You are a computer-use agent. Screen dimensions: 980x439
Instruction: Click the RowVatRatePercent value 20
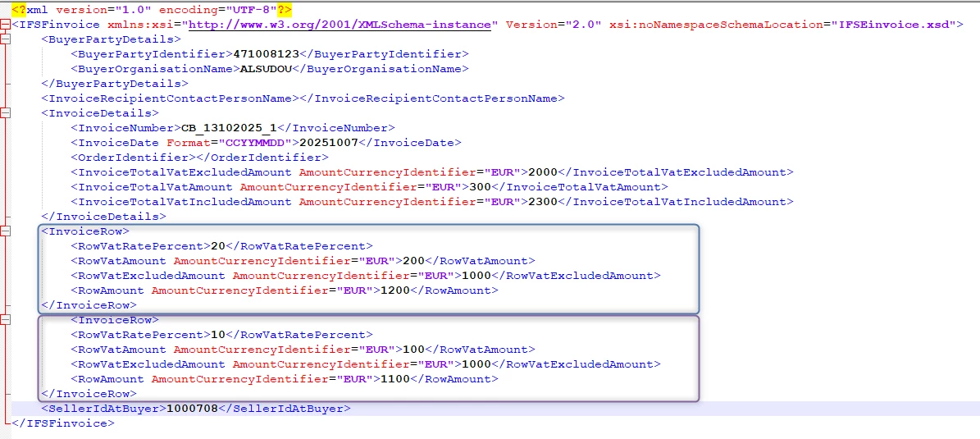click(x=218, y=246)
